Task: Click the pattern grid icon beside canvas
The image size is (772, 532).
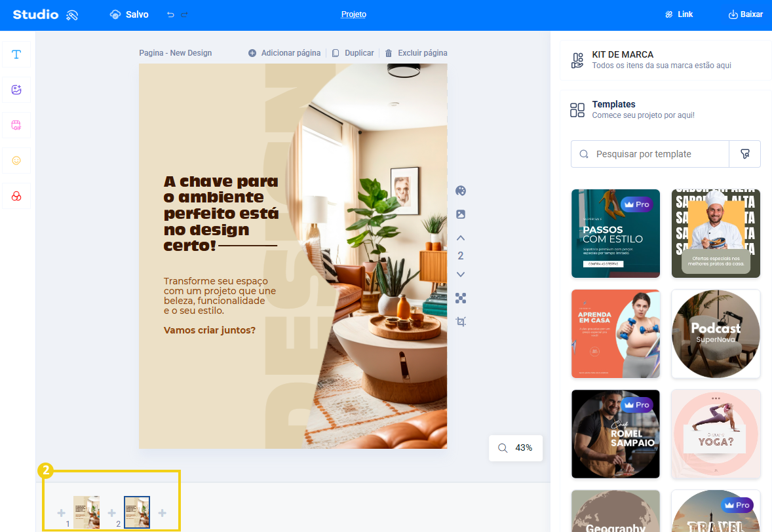Action: pyautogui.click(x=461, y=297)
